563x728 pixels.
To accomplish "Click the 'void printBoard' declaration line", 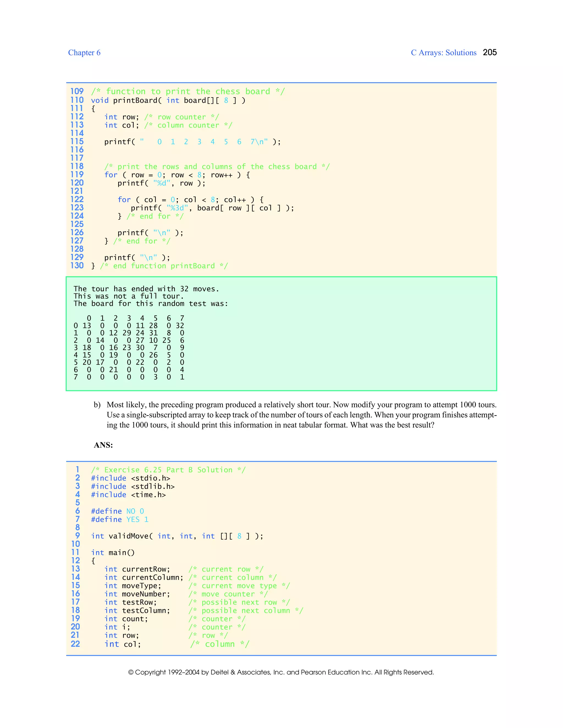I will point(168,100).
